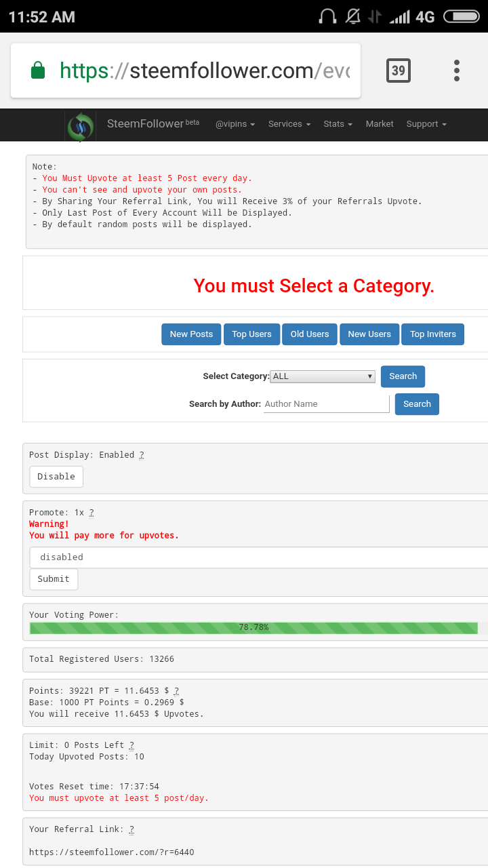Click the Votes Reset time 17:37:54
The height and width of the screenshot is (868, 488).
coord(94,787)
